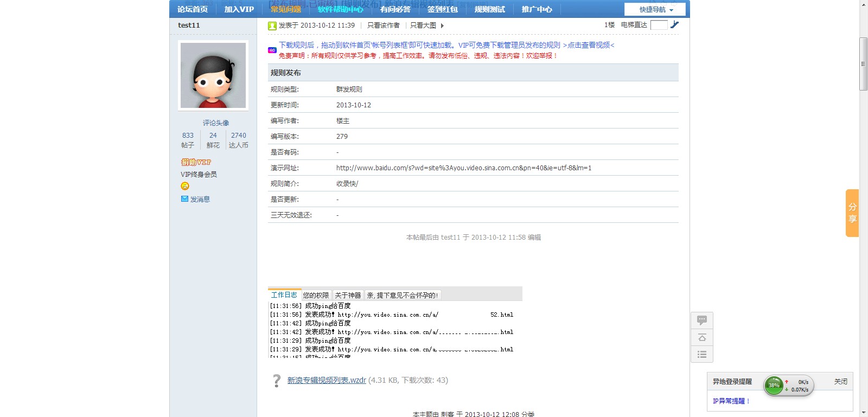Viewport: 868px width, 417px height.
Task: Close the 异地登录提醒 popup via 关闭
Action: 840,382
